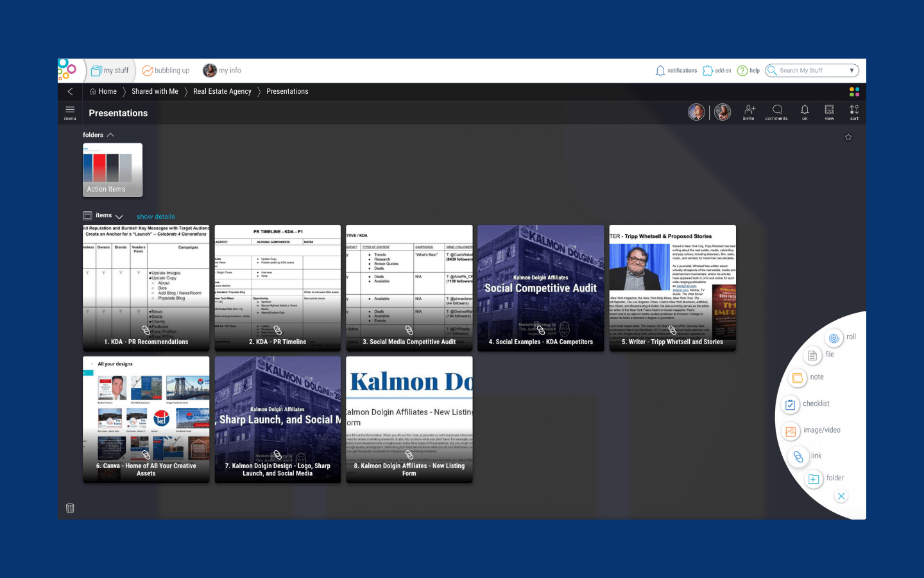Open 5. Writer - Tripp Whetsell card
This screenshot has width=924, height=578.
[x=672, y=288]
